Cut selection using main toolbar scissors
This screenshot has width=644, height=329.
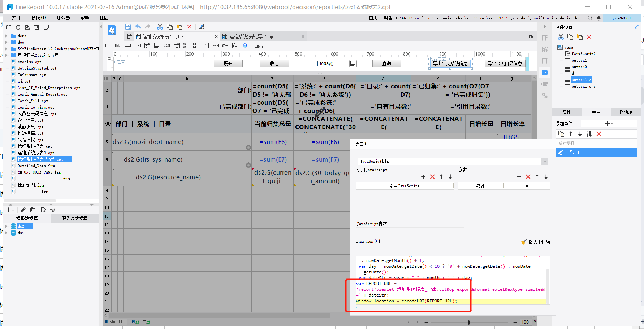pos(160,27)
